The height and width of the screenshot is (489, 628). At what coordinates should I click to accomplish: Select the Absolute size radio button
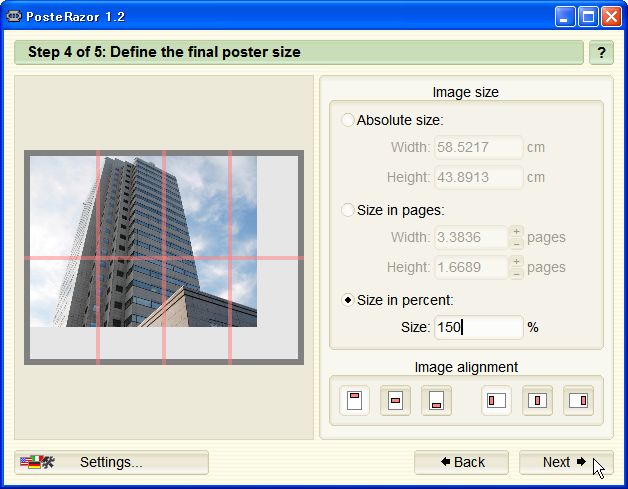347,120
